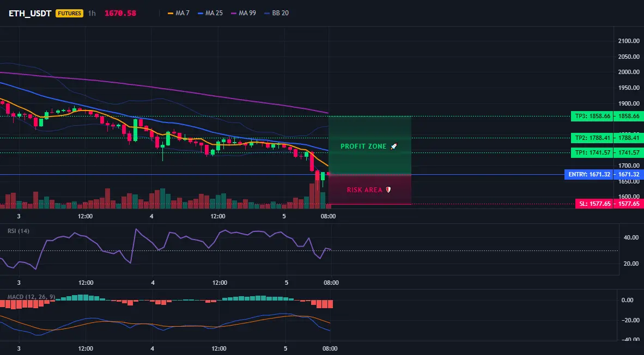
Task: Select the 1h timeframe label
Action: 92,13
